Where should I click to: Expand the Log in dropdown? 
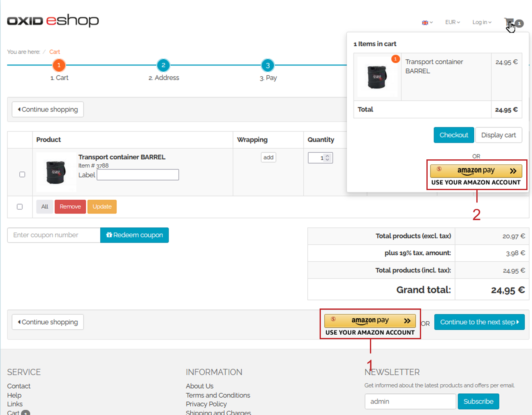(x=482, y=22)
